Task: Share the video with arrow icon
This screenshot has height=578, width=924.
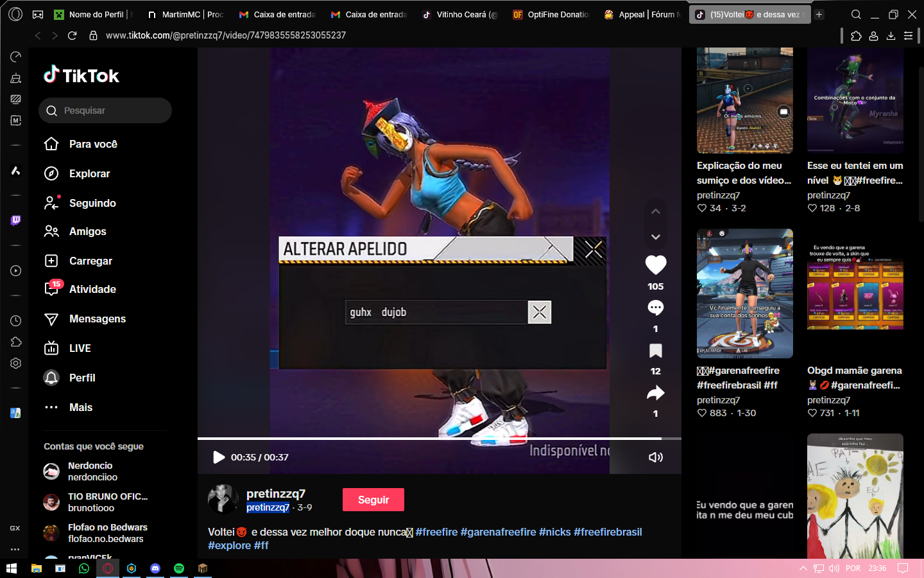Action: point(655,392)
